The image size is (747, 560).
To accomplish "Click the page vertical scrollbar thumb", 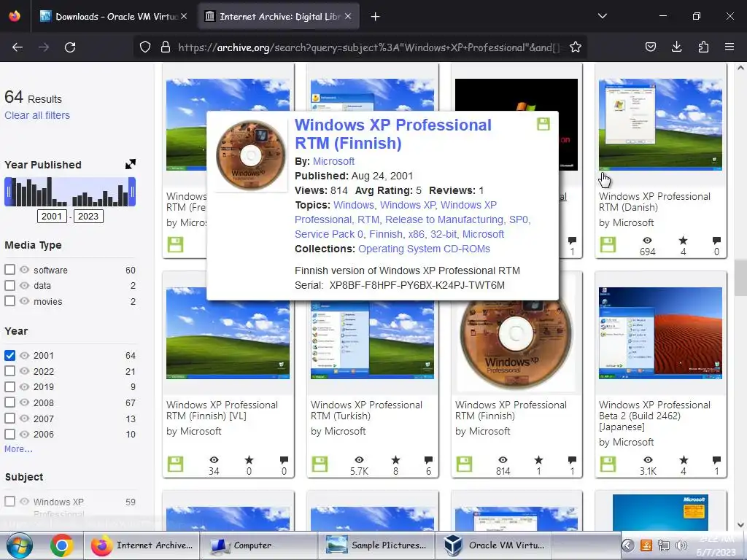I will pyautogui.click(x=740, y=278).
